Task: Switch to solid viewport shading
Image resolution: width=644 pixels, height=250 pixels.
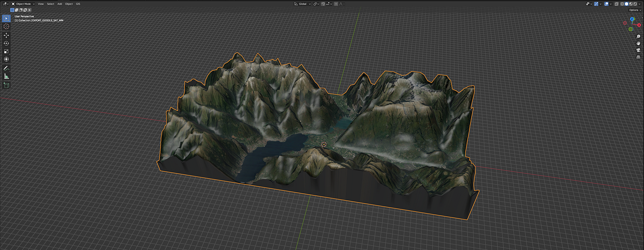Action: click(626, 4)
